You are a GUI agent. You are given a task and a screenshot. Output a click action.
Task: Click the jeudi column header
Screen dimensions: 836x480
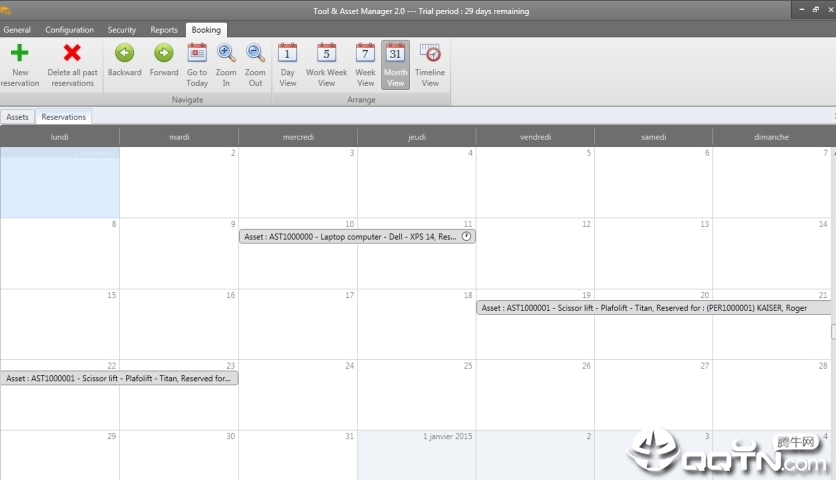[417, 137]
